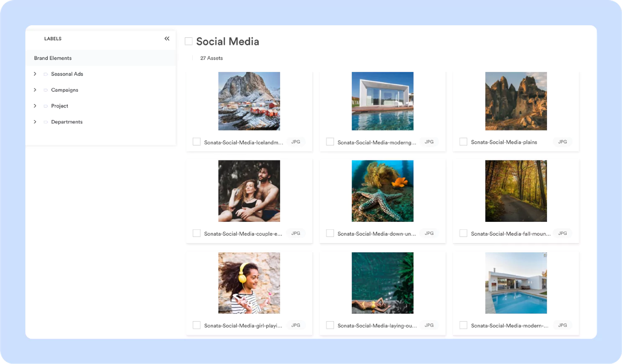The image size is (622, 364).
Task: Open the woman laying by pool thumbnail
Action: 383,283
